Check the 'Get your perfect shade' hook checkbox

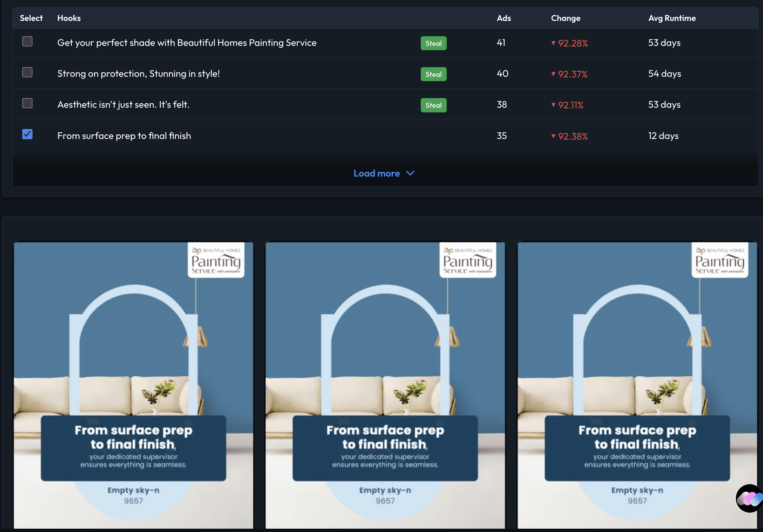pyautogui.click(x=27, y=42)
